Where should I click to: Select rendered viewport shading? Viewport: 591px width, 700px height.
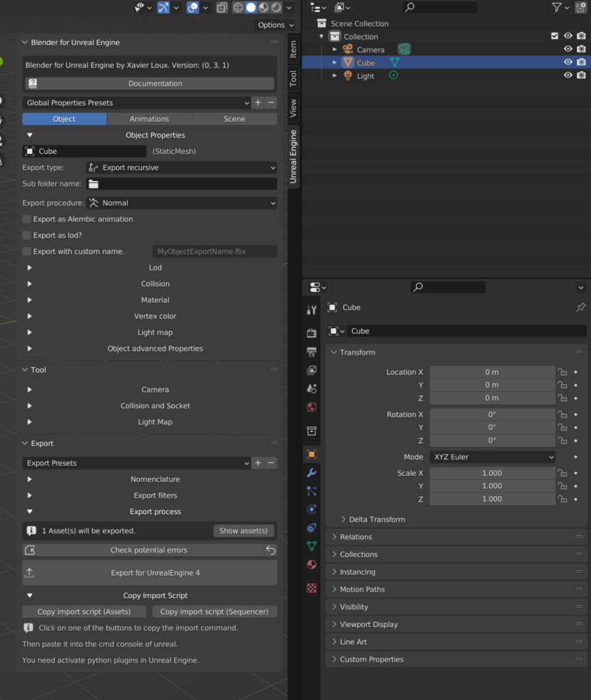(277, 7)
